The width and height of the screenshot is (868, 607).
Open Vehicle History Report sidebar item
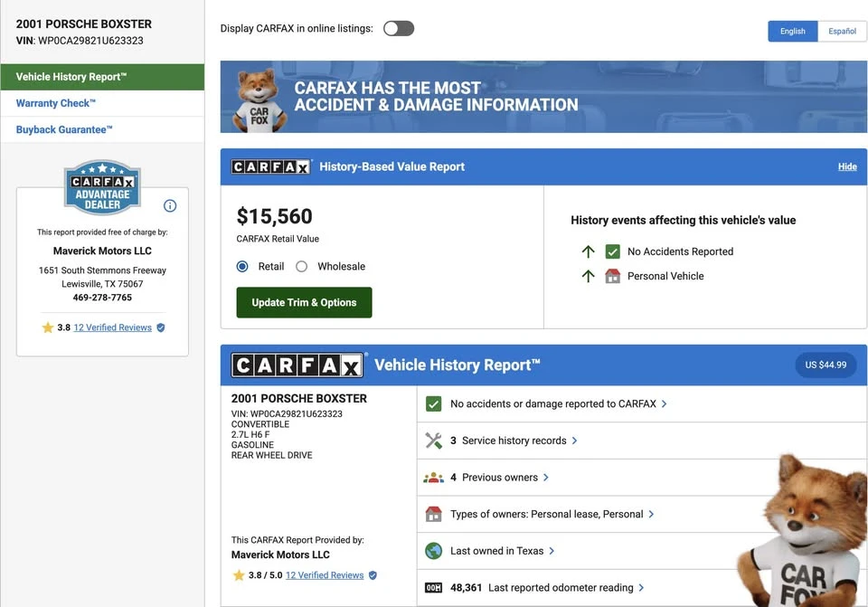click(x=102, y=77)
